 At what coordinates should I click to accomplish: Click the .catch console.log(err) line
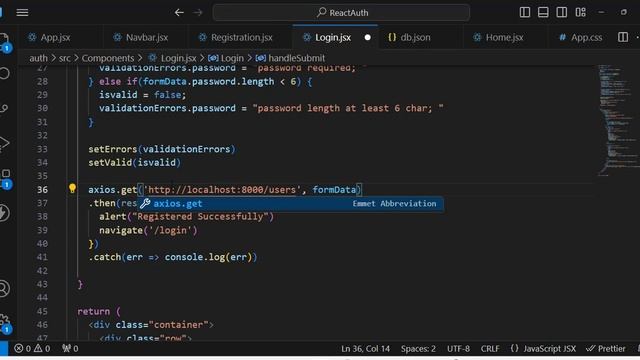173,257
